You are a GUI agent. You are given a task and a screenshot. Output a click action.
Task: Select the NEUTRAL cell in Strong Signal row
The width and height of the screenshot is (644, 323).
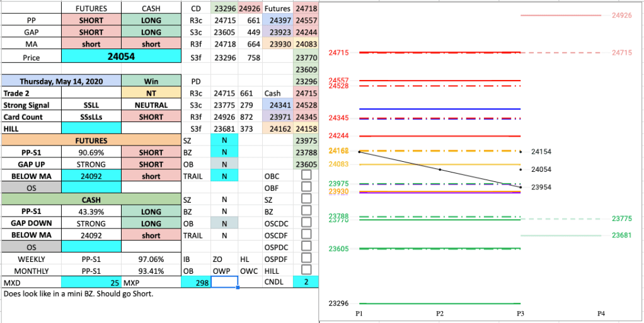coord(151,105)
